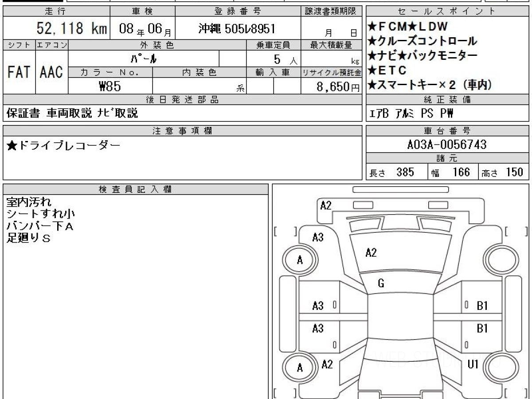Click the 純正装備 header
Screen dimensions: 532x399
tap(447, 100)
